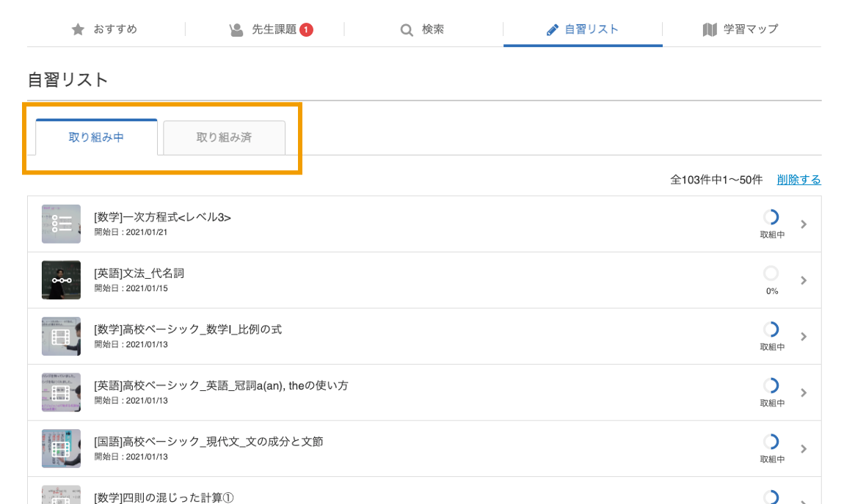Expand chevron on 現代文_文の成分と文節 row
The height and width of the screenshot is (504, 844).
(804, 448)
